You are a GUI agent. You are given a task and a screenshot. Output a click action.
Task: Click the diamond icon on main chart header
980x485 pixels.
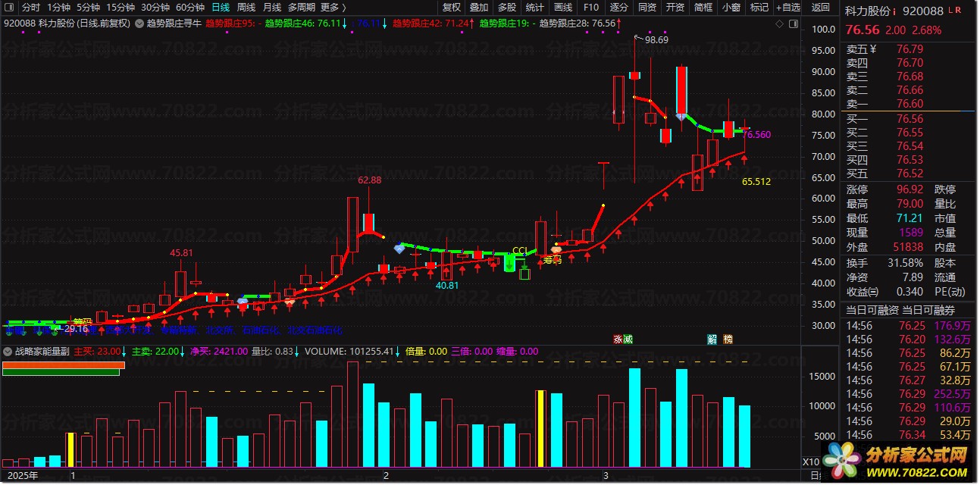tap(781, 23)
